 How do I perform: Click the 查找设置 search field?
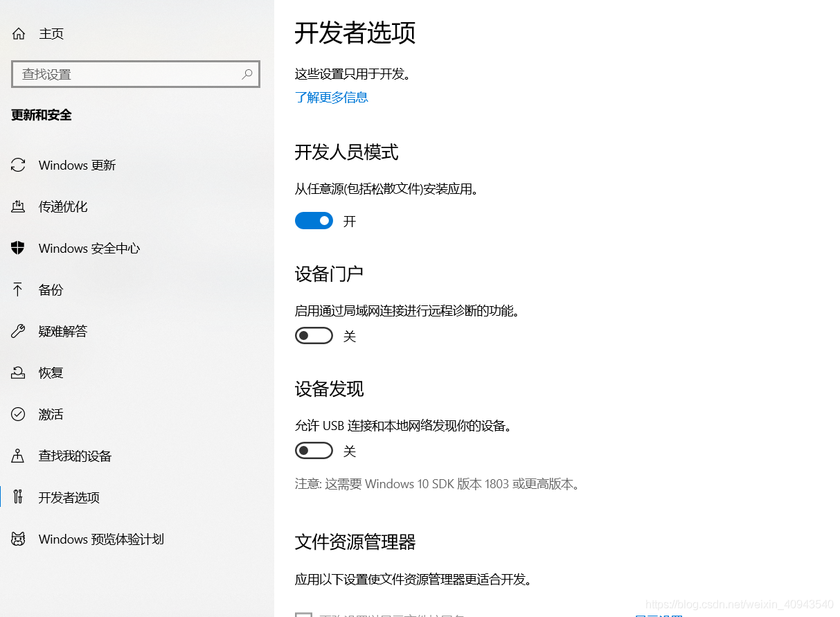[x=136, y=74]
